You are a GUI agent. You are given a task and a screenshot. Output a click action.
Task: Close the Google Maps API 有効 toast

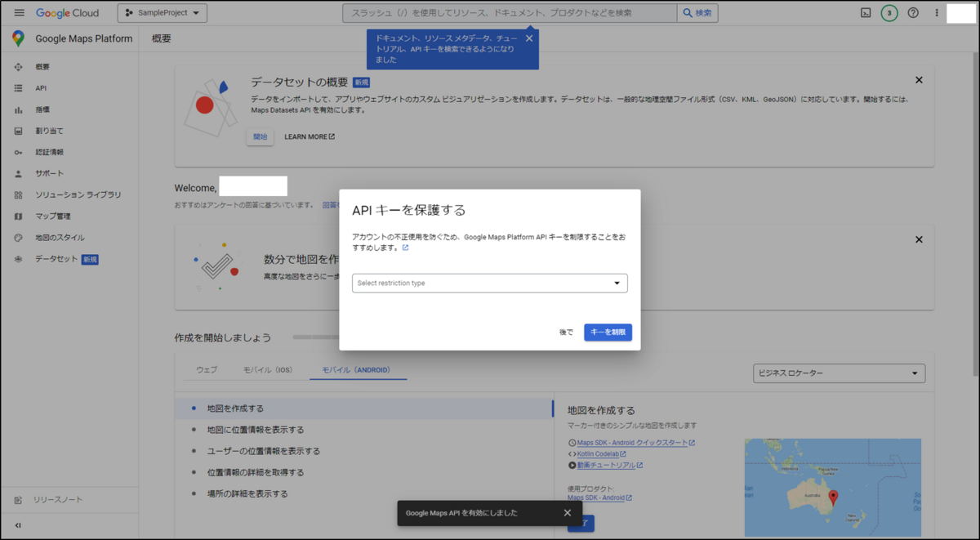[568, 513]
